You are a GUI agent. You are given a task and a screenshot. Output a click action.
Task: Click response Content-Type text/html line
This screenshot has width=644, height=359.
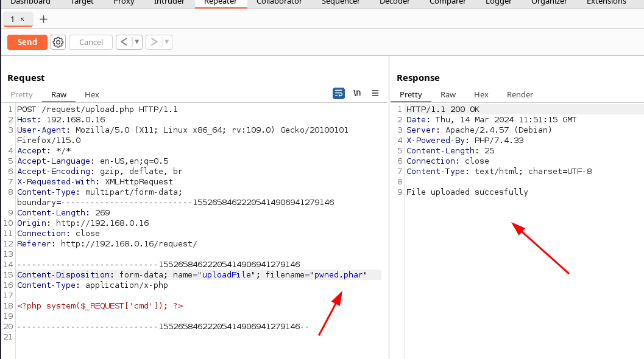click(x=499, y=172)
